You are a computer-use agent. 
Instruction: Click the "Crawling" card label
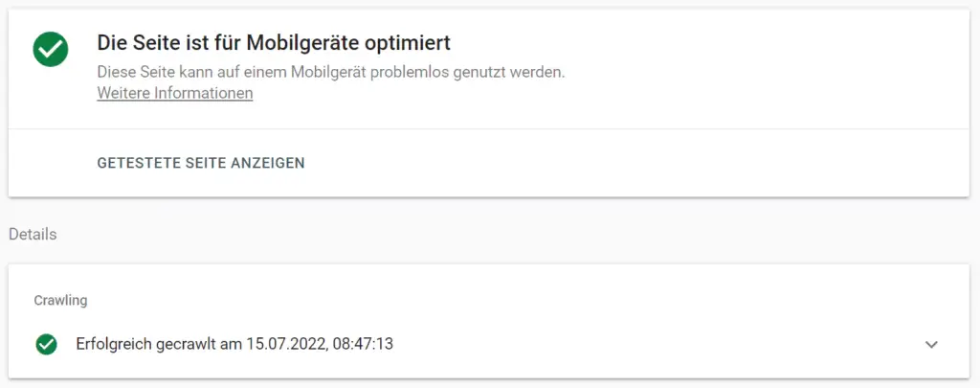60,301
